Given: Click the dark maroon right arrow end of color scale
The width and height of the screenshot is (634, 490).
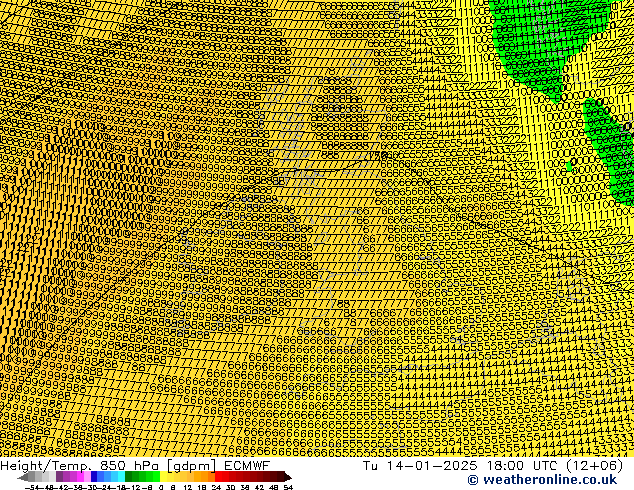Looking at the screenshot, I should point(288,477).
